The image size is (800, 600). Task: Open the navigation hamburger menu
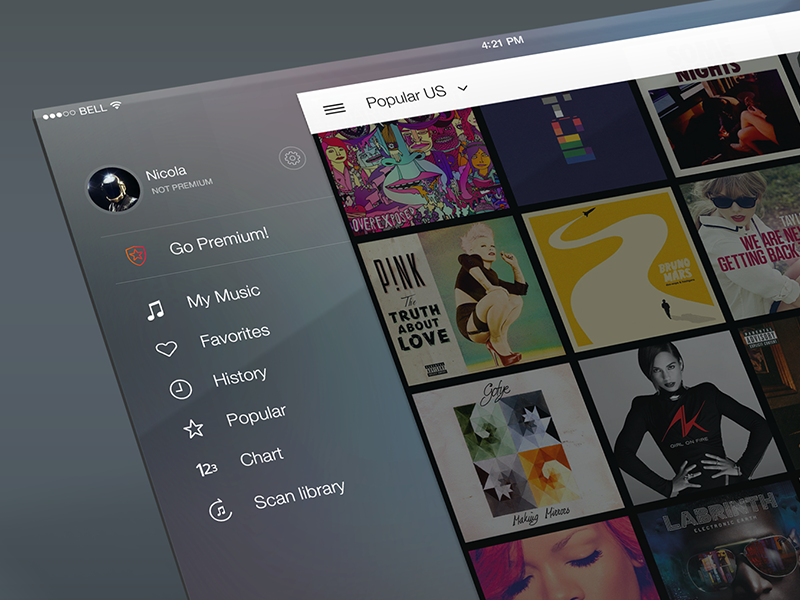(x=334, y=107)
